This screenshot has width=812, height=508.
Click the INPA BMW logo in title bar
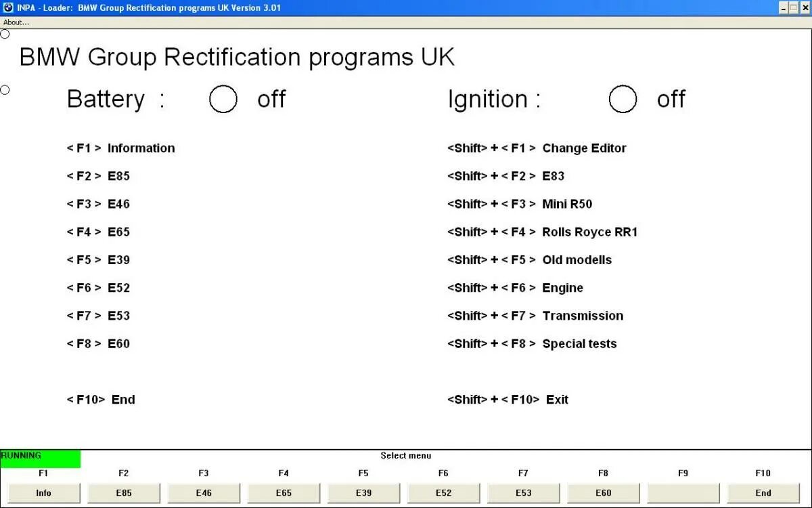8,8
